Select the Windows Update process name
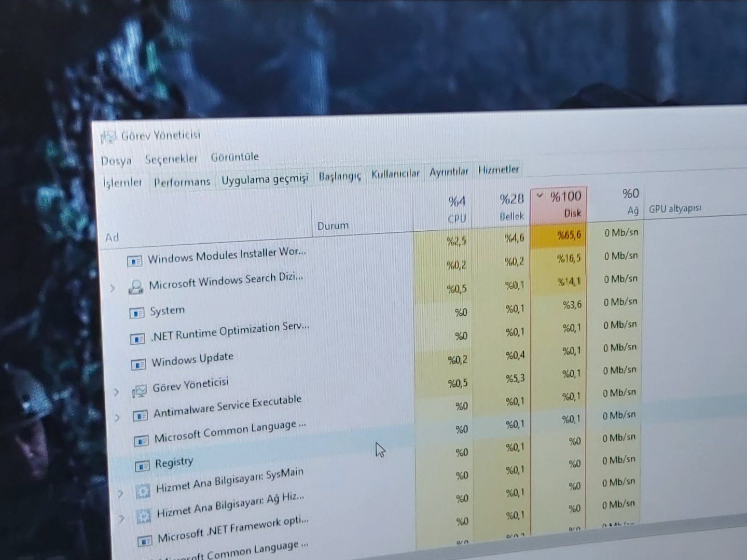The height and width of the screenshot is (560, 747). (x=192, y=359)
